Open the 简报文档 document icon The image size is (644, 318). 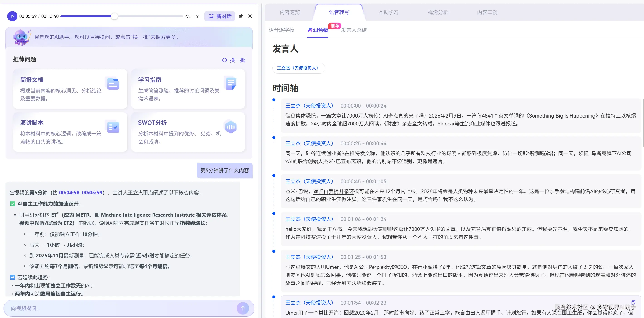113,84
